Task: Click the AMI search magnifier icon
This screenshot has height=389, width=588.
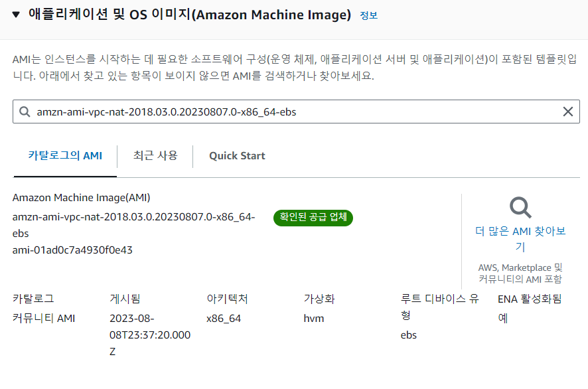Action: (x=25, y=112)
